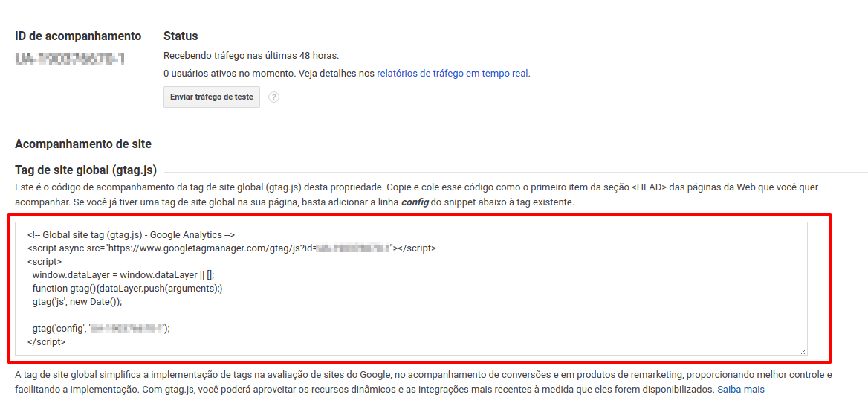
Task: Open relatórios de tráfego em tempo real link
Action: pos(453,73)
